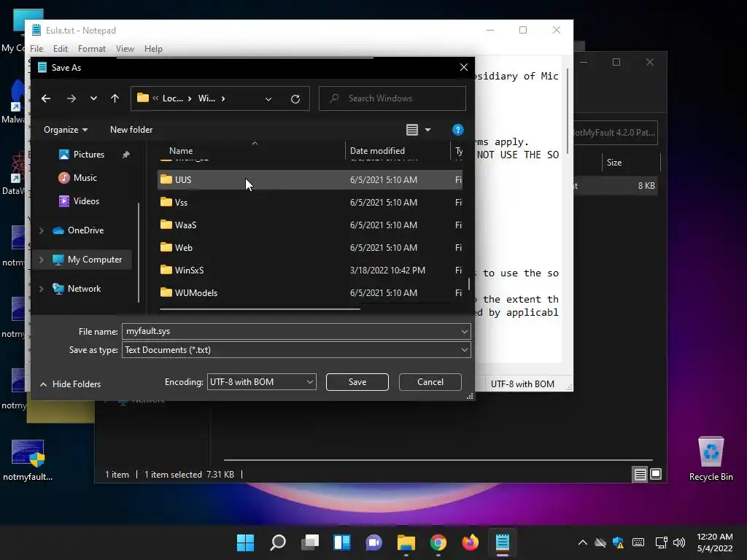Select the UUS folder
This screenshot has height=560, width=747.
click(309, 179)
